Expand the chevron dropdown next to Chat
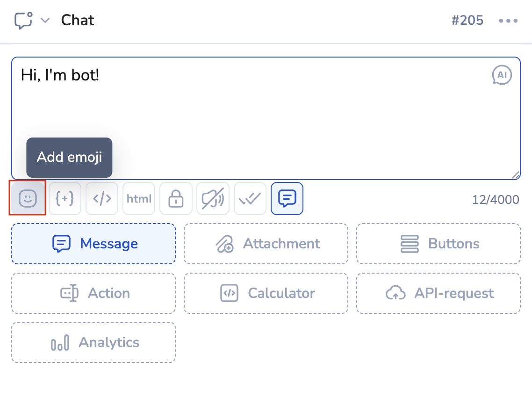532x406 pixels. pyautogui.click(x=45, y=21)
